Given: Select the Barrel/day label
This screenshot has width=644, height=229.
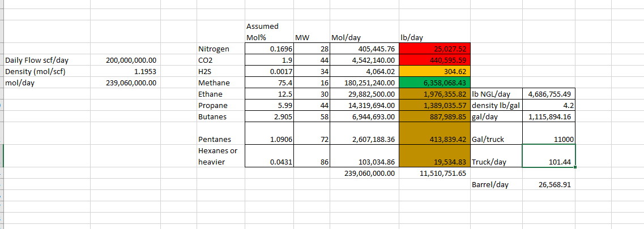Looking at the screenshot, I should point(496,184).
